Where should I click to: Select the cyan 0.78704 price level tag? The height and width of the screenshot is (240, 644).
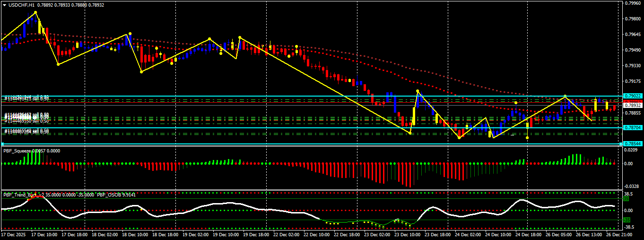[632, 128]
